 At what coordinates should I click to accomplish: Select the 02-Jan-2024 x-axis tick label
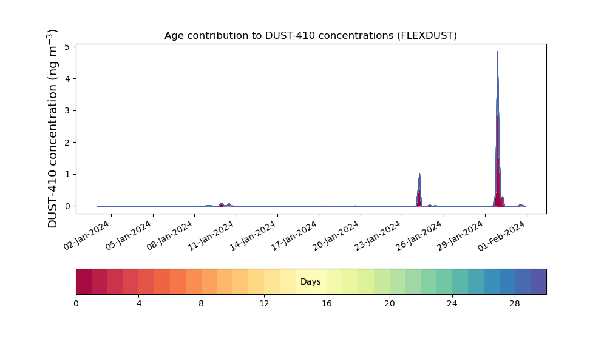tap(87, 235)
